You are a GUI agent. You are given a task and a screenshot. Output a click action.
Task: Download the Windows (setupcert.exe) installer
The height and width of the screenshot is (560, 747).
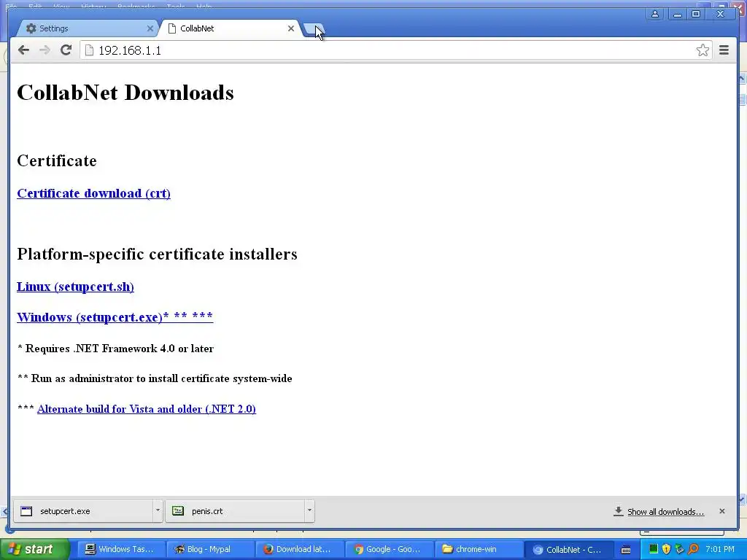[x=115, y=317]
